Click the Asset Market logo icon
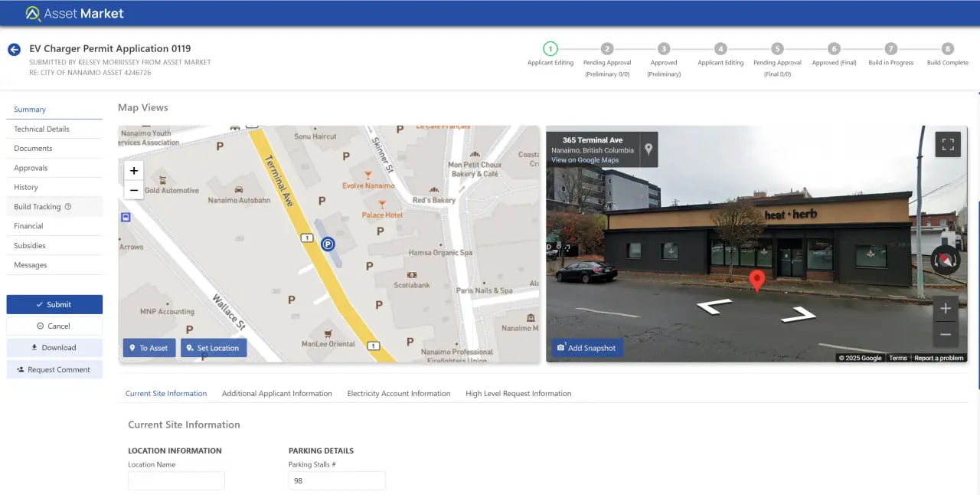Screen dimensions: 980x495 pyautogui.click(x=33, y=14)
